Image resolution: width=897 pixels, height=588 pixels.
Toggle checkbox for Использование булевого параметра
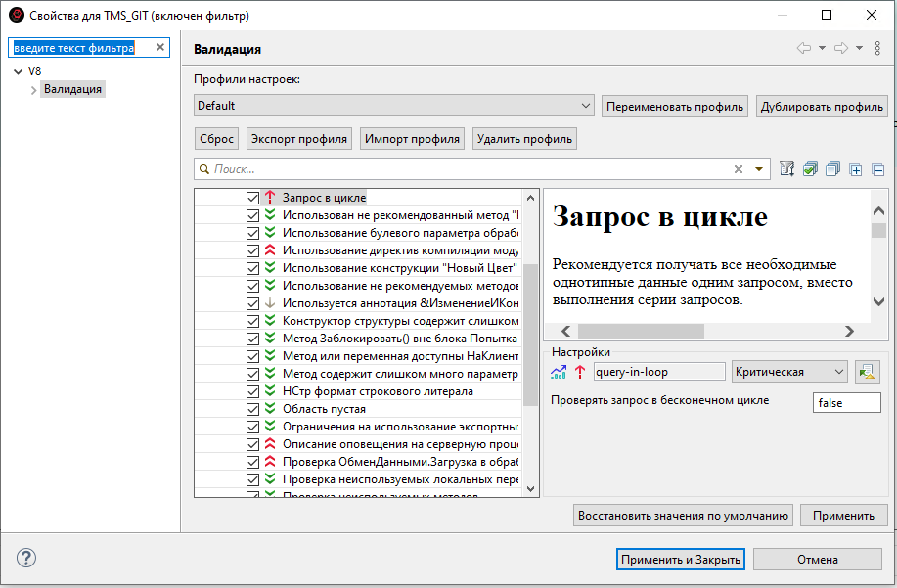tap(252, 234)
